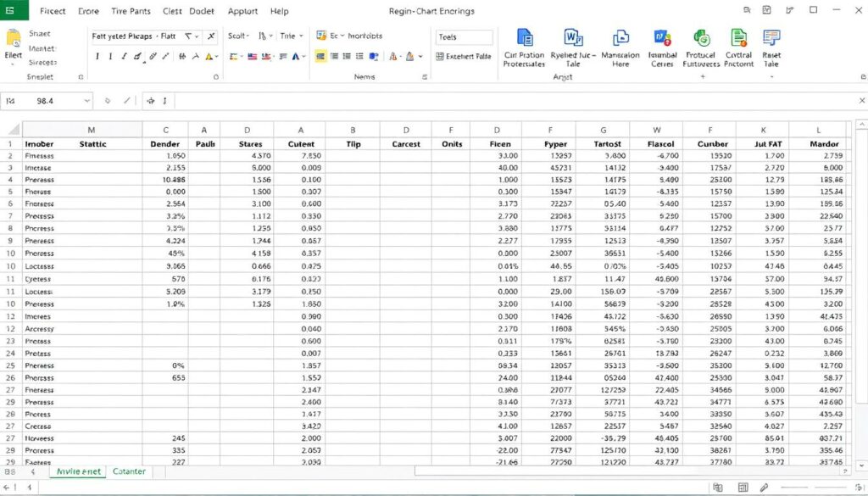Adjust the zoom slider in status bar

(814, 488)
